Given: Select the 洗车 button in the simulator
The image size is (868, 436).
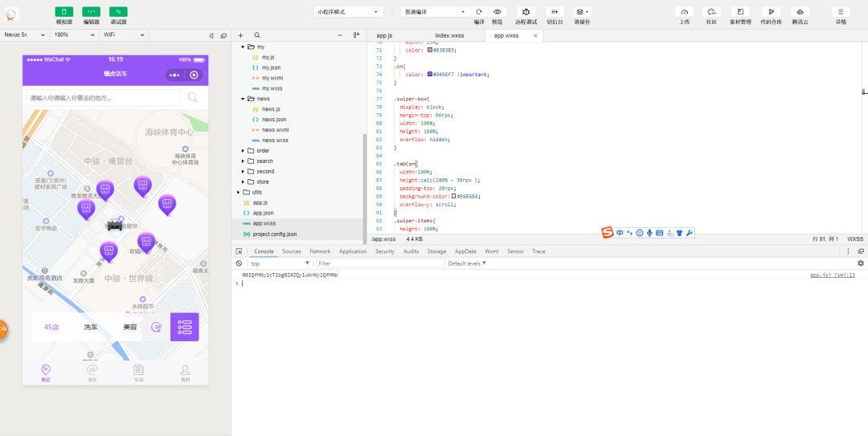Looking at the screenshot, I should (91, 327).
